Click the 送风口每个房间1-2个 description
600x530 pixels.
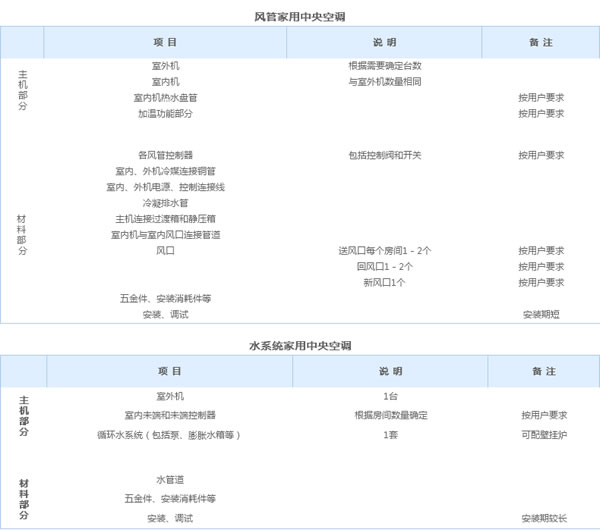coord(384,251)
